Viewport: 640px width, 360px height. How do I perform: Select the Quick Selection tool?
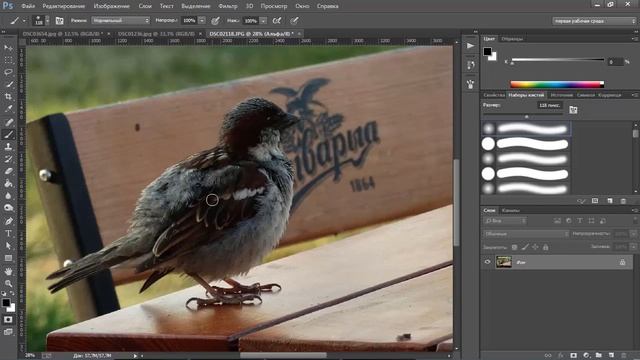click(8, 84)
